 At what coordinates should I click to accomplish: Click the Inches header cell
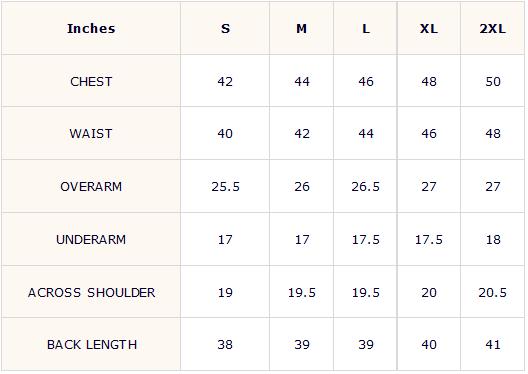point(91,29)
